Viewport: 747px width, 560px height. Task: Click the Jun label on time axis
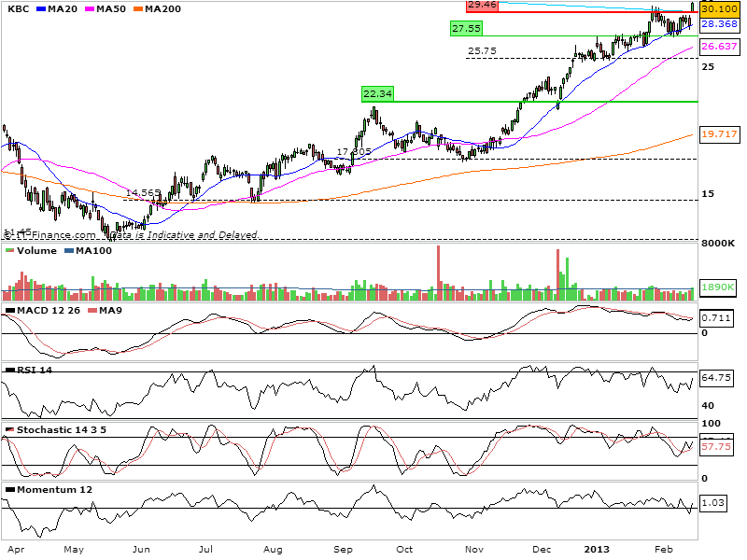(141, 550)
